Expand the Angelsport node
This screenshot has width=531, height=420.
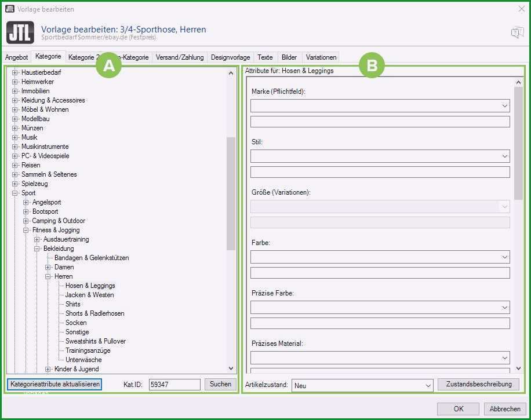tap(26, 202)
